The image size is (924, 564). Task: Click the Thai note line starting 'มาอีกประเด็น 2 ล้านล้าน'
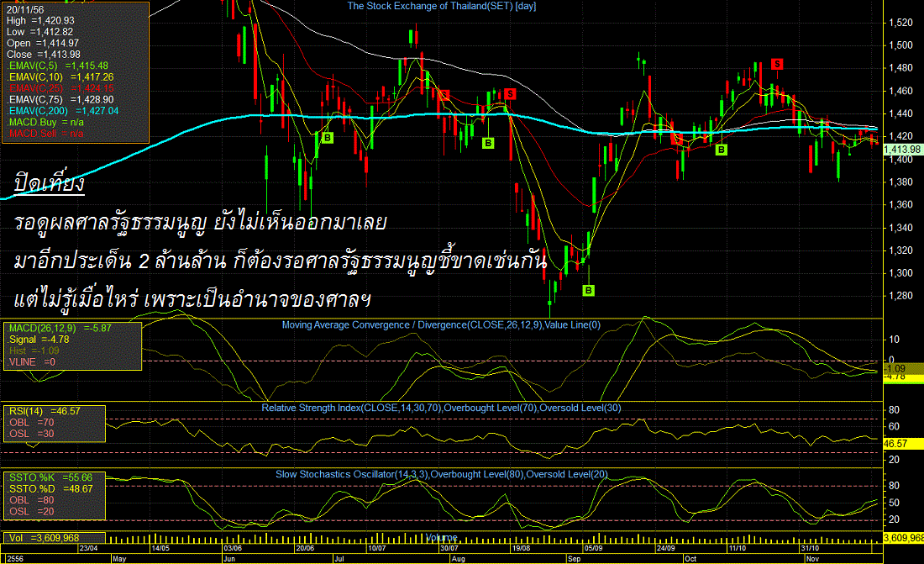[281, 261]
